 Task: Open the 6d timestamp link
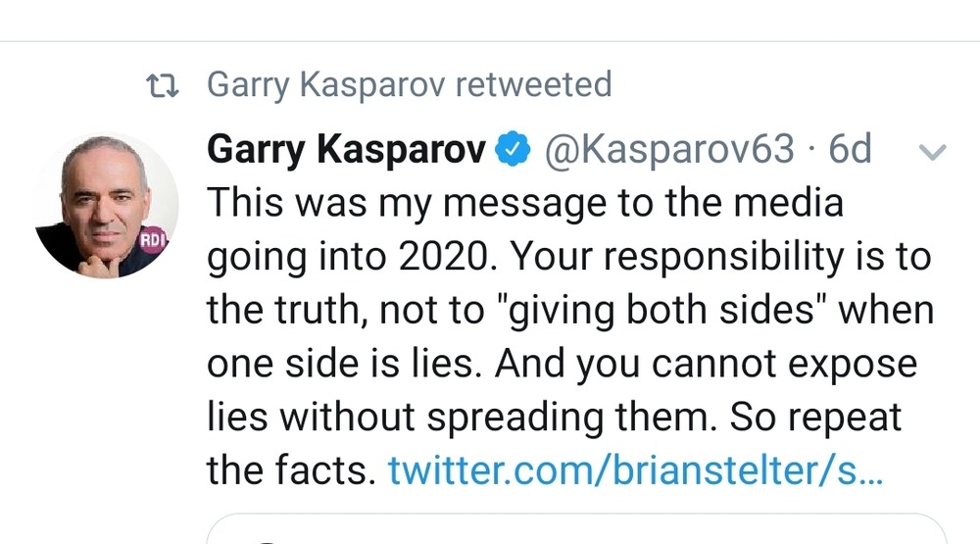coord(850,150)
